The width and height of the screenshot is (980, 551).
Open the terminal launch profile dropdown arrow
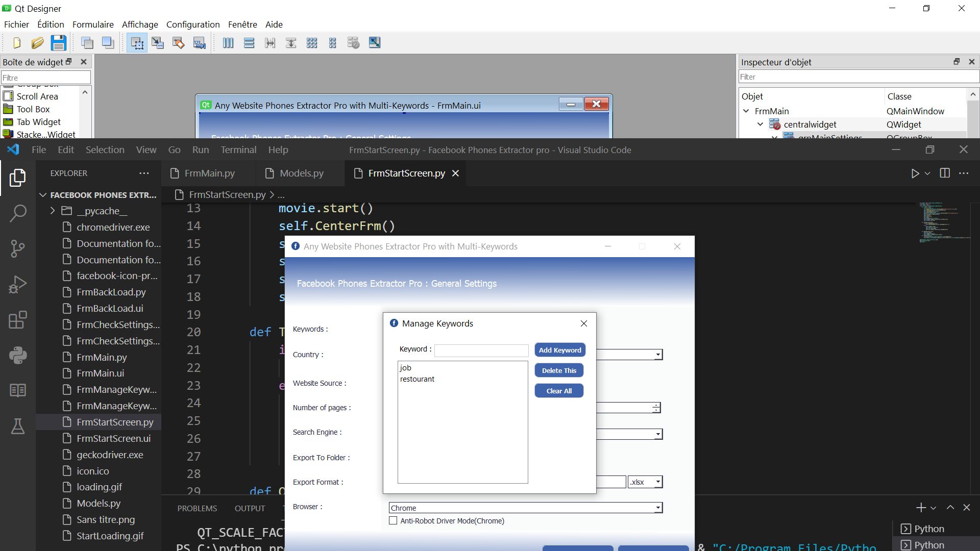(934, 508)
